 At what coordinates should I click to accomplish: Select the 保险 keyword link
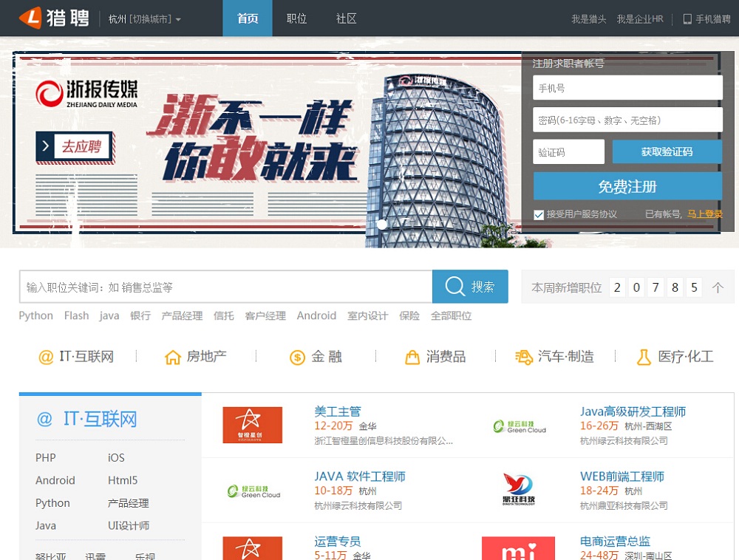click(x=409, y=315)
